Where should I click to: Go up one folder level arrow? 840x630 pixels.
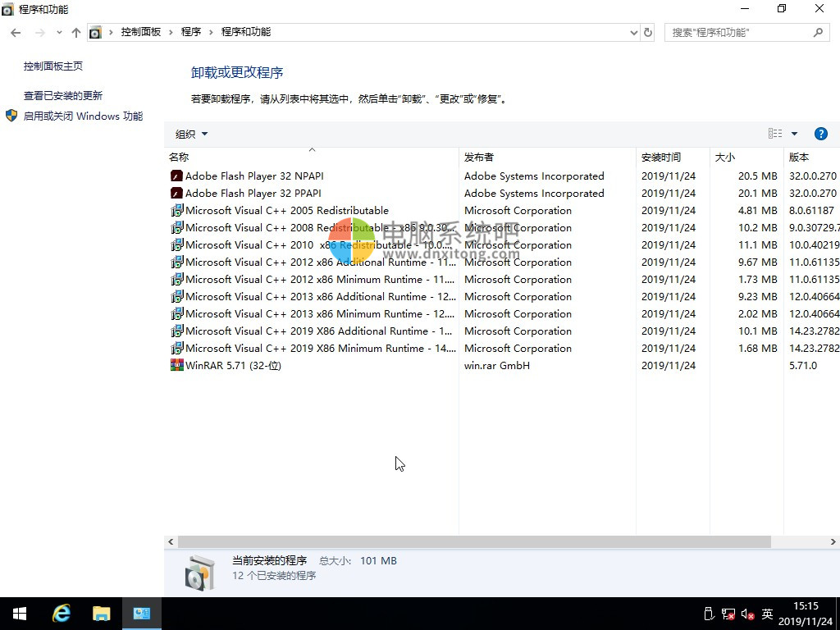click(x=76, y=33)
